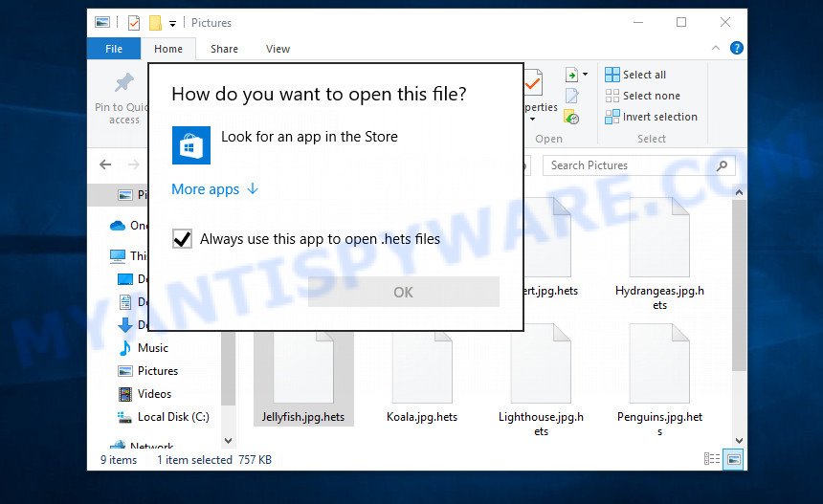This screenshot has height=504, width=823.
Task: Select the Koala.jpg.hets file
Action: coord(422,378)
